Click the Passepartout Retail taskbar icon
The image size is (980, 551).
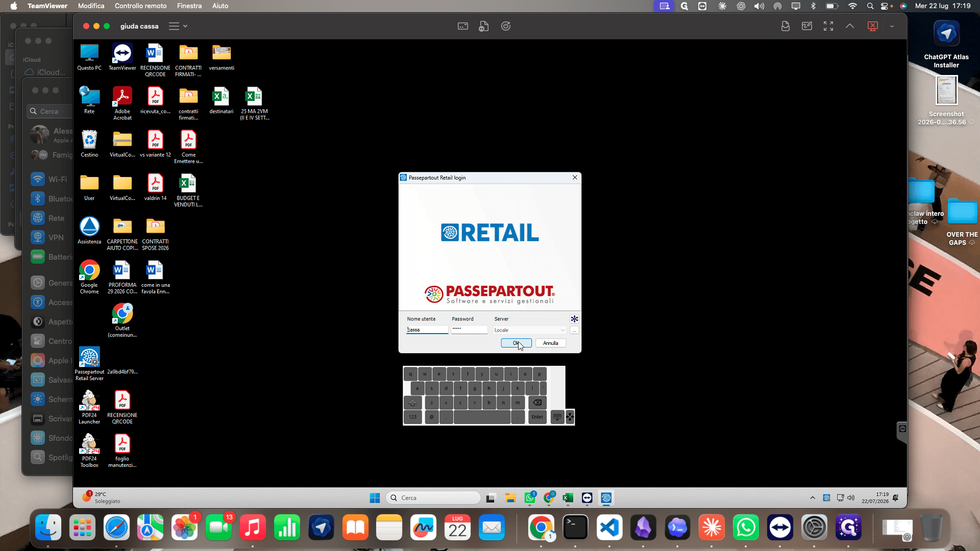(x=606, y=498)
